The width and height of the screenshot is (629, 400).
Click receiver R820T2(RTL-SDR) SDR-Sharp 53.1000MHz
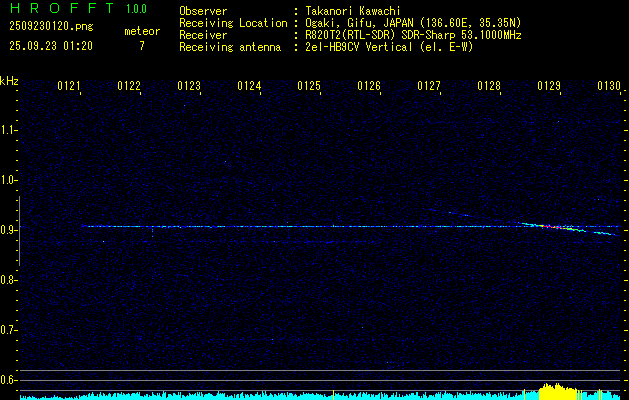point(413,35)
